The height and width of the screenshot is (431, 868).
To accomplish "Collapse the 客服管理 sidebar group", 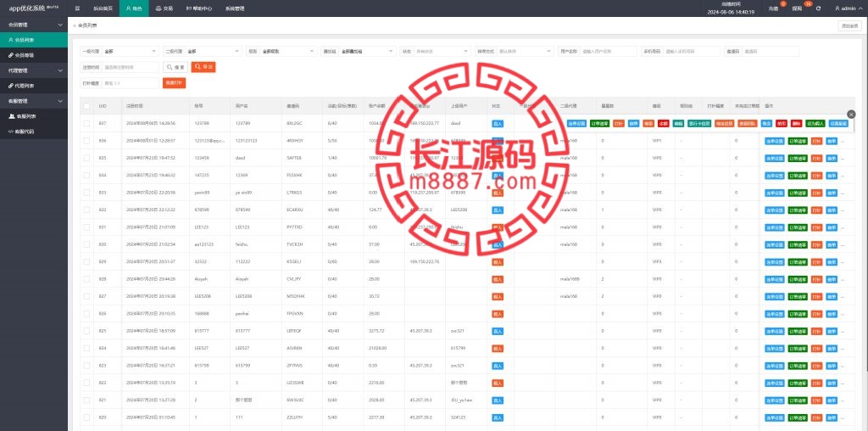I will [x=34, y=101].
